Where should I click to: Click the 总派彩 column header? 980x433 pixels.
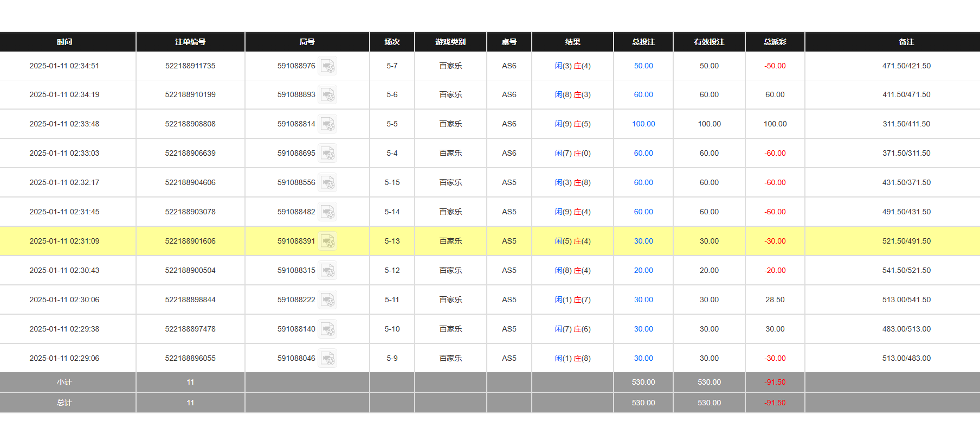pos(775,42)
